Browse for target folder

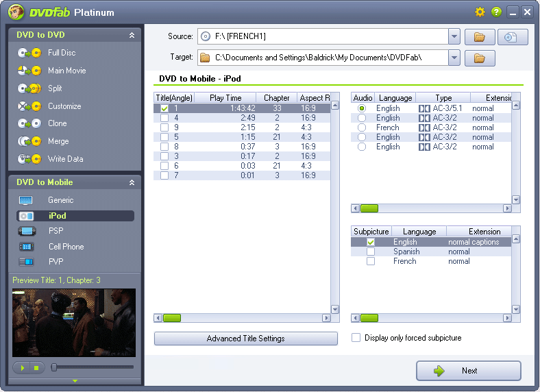tap(480, 58)
